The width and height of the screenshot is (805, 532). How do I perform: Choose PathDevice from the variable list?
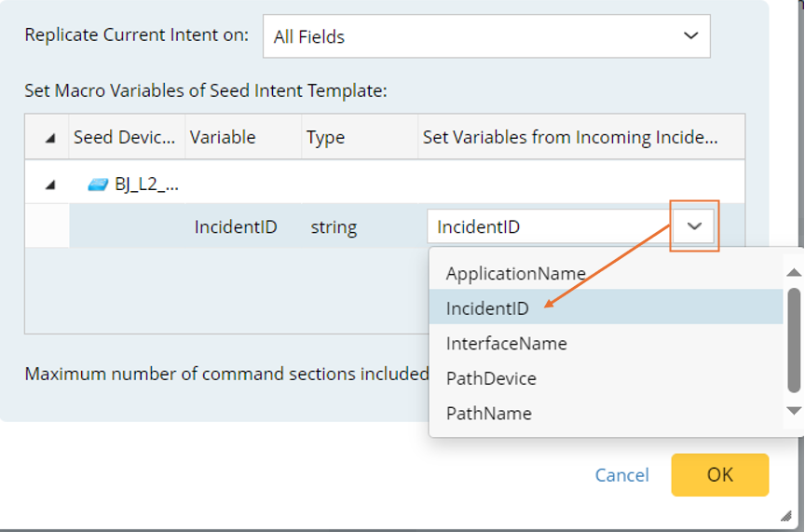pyautogui.click(x=491, y=378)
